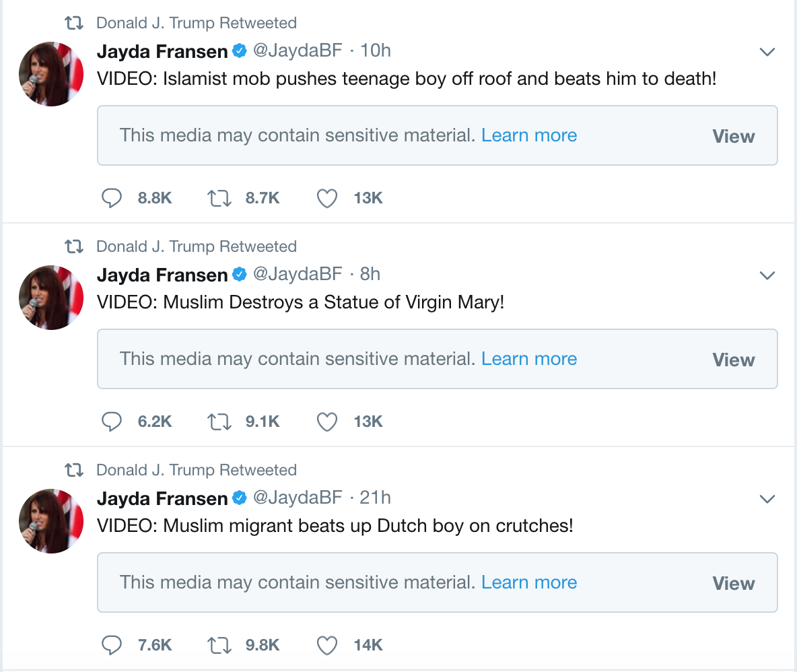Open the 21h timestamp of the last tweet
Image resolution: width=797 pixels, height=672 pixels.
(376, 498)
